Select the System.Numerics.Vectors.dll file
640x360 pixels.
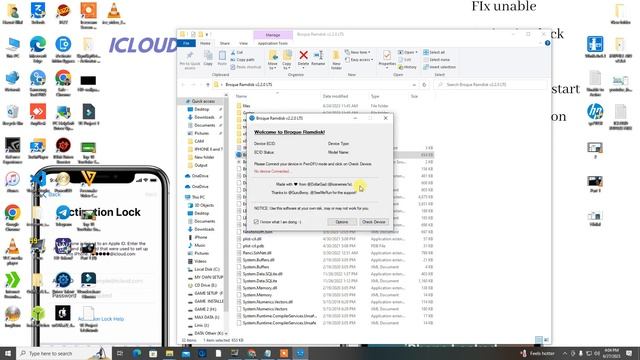tap(268, 302)
